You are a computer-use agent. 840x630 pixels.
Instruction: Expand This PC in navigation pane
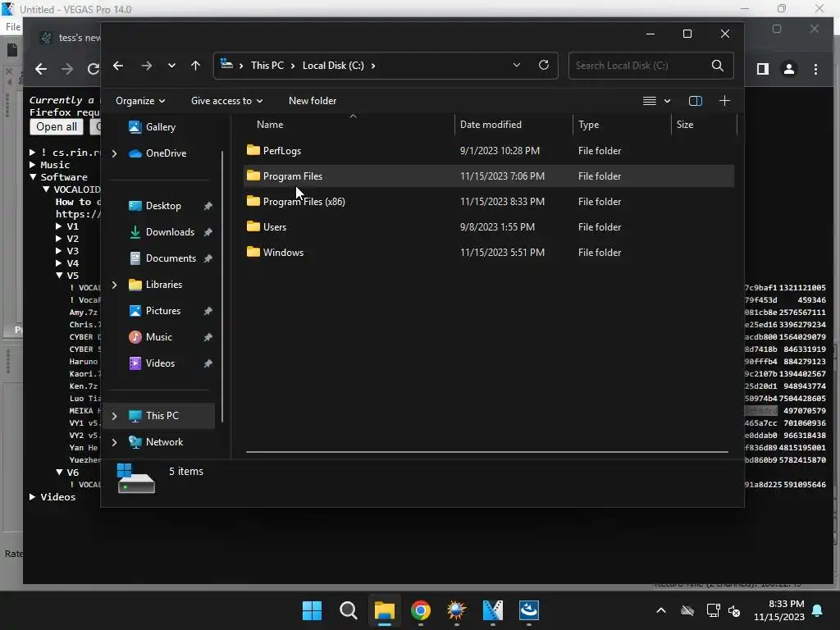pos(114,416)
